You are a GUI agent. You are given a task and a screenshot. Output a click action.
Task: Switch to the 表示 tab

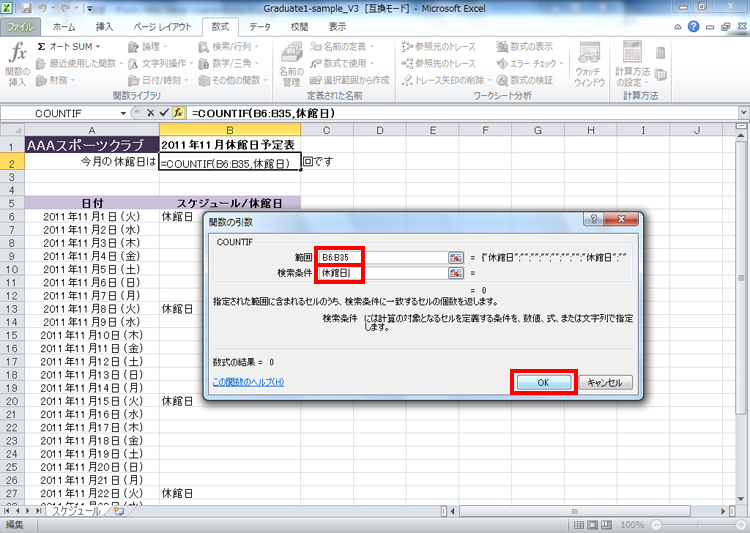coord(337,27)
